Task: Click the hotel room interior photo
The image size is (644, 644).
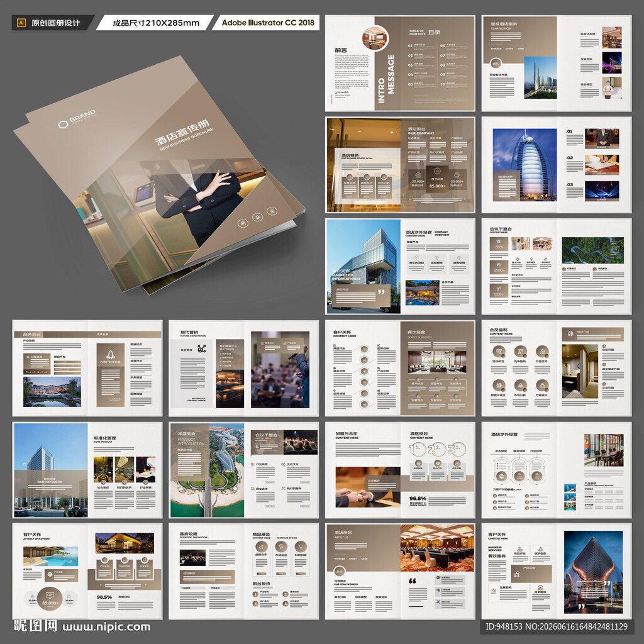Action: tap(580, 371)
